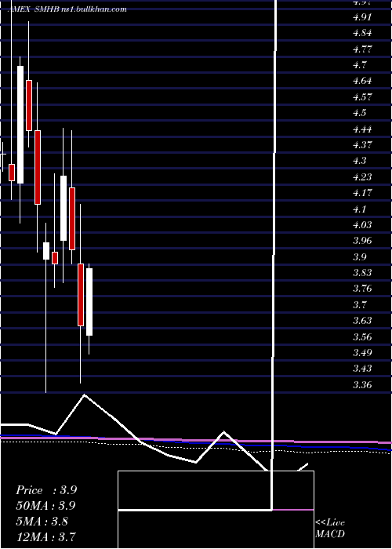
Task: Select the last white candlestick on chart
Action: click(x=89, y=302)
